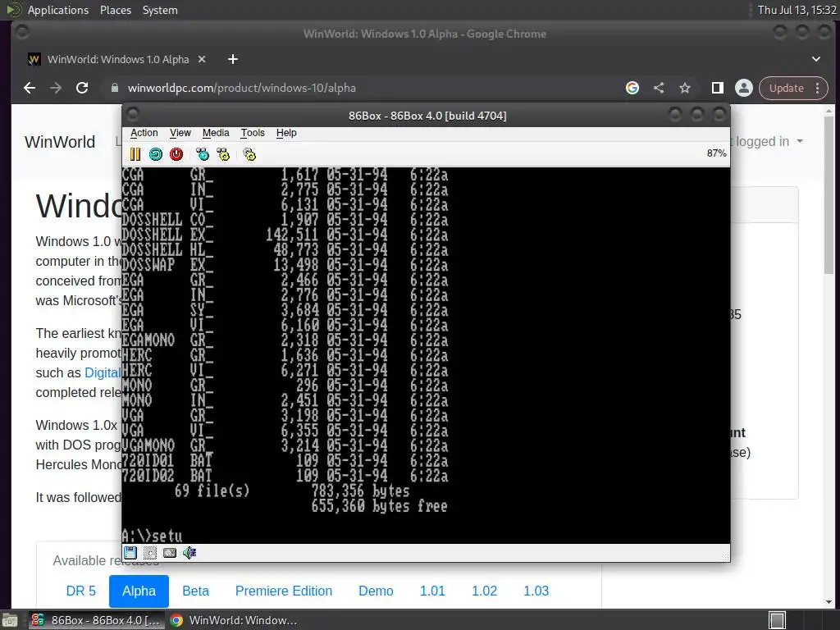Click the 87% speed indicator in 86Box
The height and width of the screenshot is (630, 840).
[x=716, y=153]
